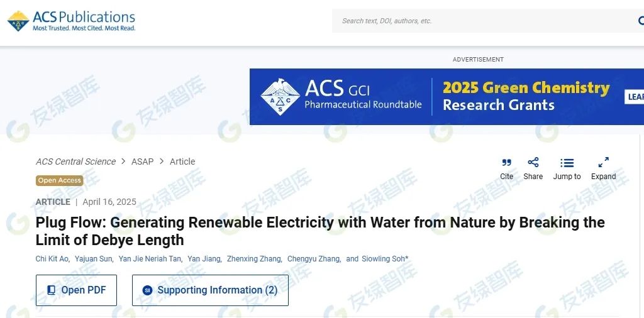The height and width of the screenshot is (318, 644).
Task: Click author Yajuan Sun
Action: (x=94, y=259)
